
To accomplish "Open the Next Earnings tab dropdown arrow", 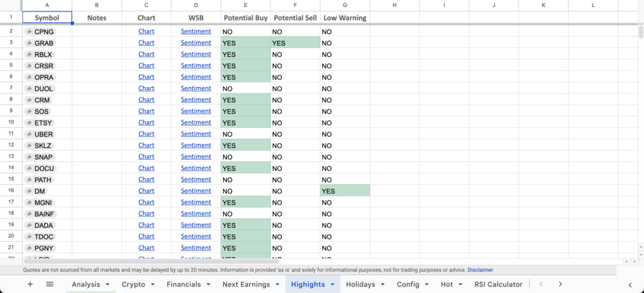I will click(x=277, y=285).
